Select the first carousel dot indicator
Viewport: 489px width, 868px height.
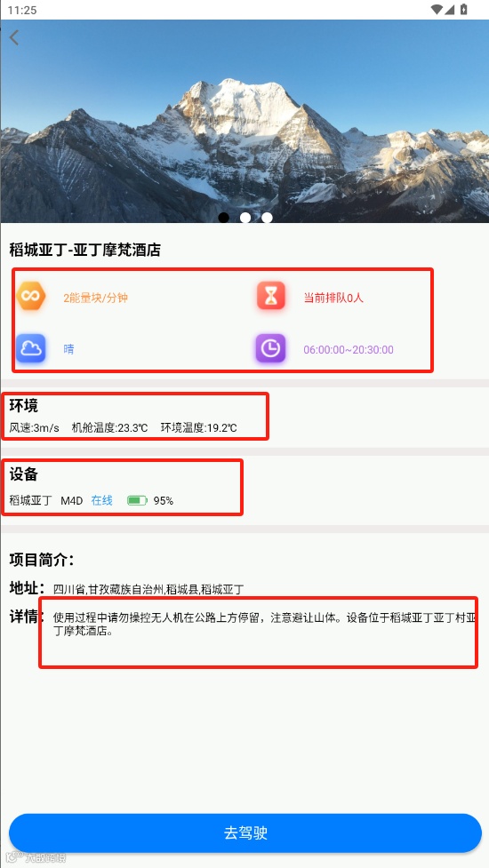(224, 218)
